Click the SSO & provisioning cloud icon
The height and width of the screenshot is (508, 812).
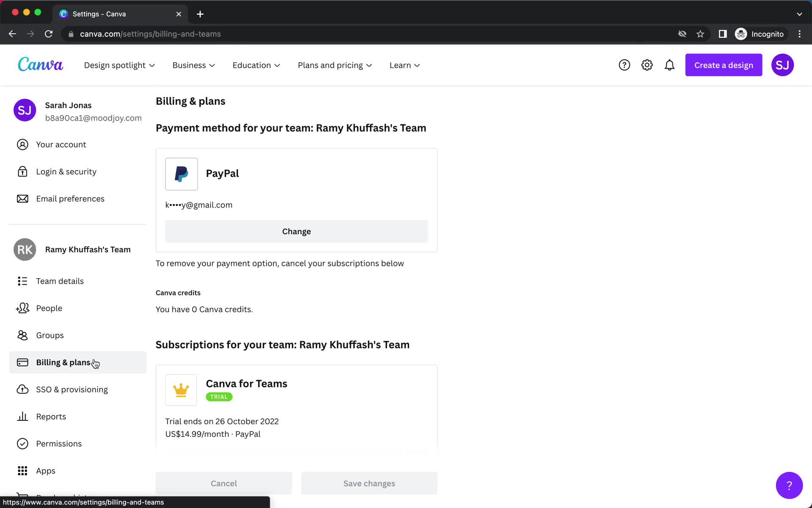click(x=22, y=389)
